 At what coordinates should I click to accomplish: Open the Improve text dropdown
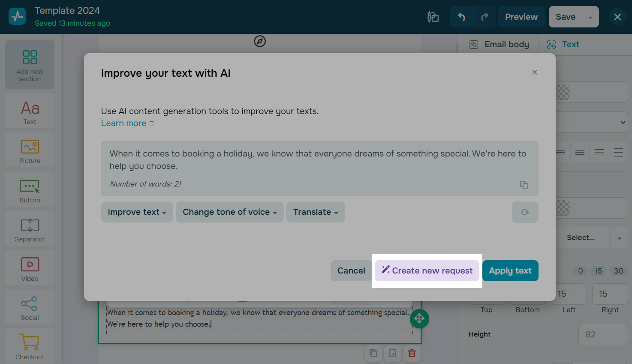coord(137,212)
